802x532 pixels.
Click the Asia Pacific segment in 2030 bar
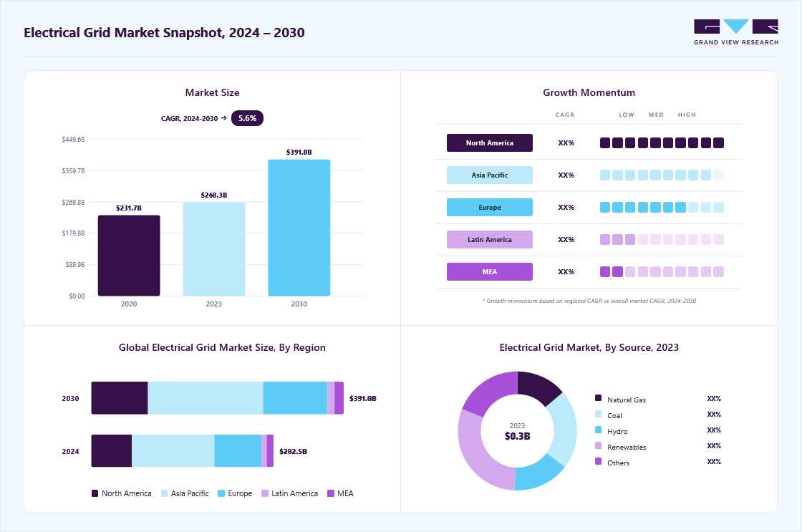[x=206, y=398]
